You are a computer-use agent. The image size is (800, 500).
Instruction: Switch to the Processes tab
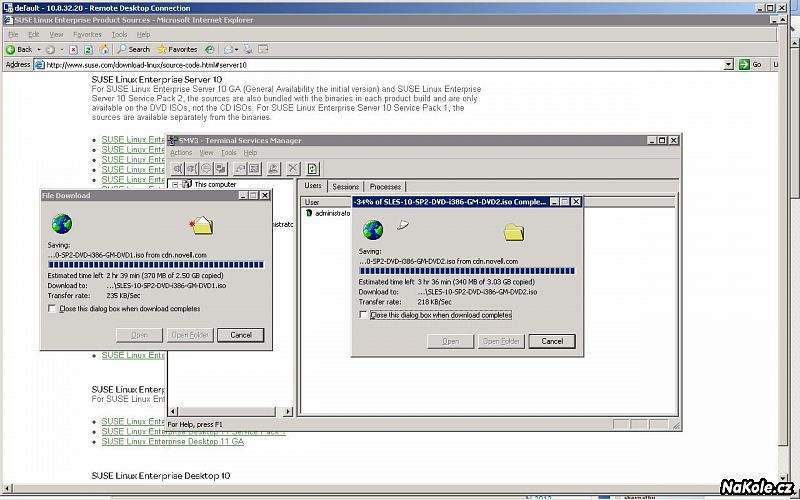pyautogui.click(x=385, y=187)
